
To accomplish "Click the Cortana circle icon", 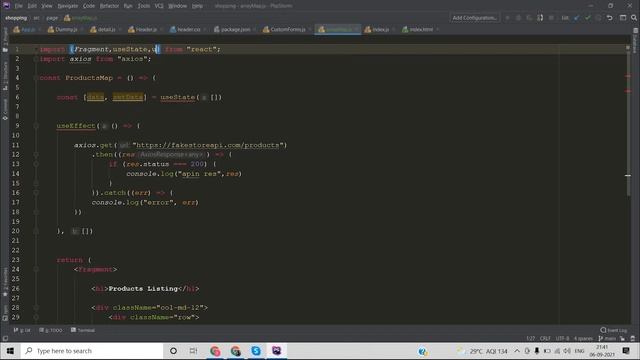I will (173, 351).
